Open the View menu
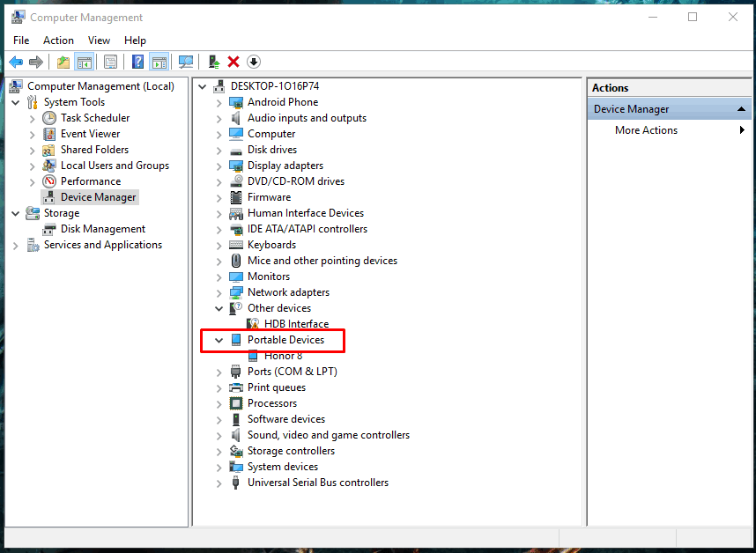 (99, 41)
